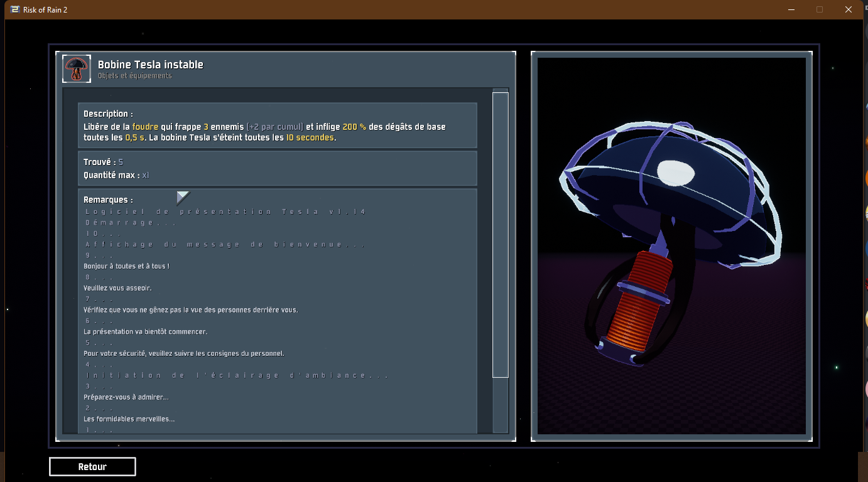
Task: Click the "Trouvé" count line
Action: click(104, 163)
